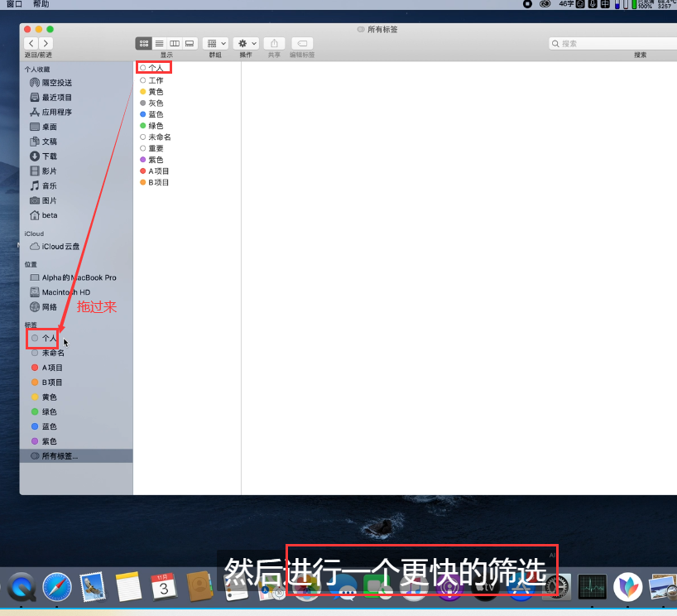Select 重要 in the tag list column
677x616 pixels.
pos(152,148)
